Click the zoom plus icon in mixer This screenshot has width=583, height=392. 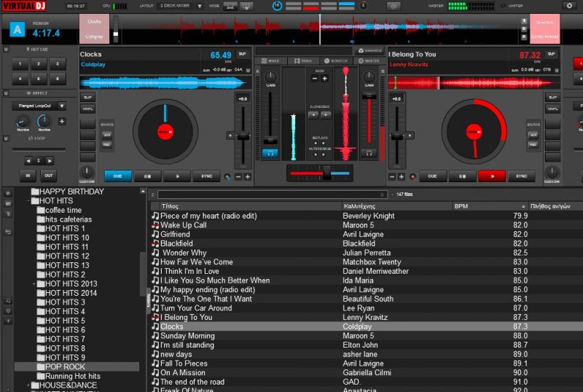[325, 78]
